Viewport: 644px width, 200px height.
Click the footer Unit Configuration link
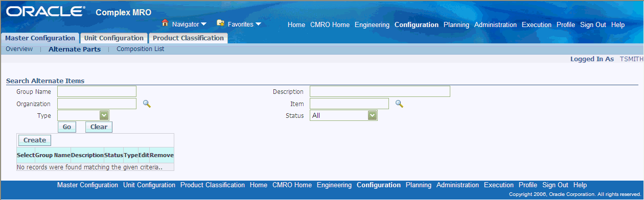149,185
